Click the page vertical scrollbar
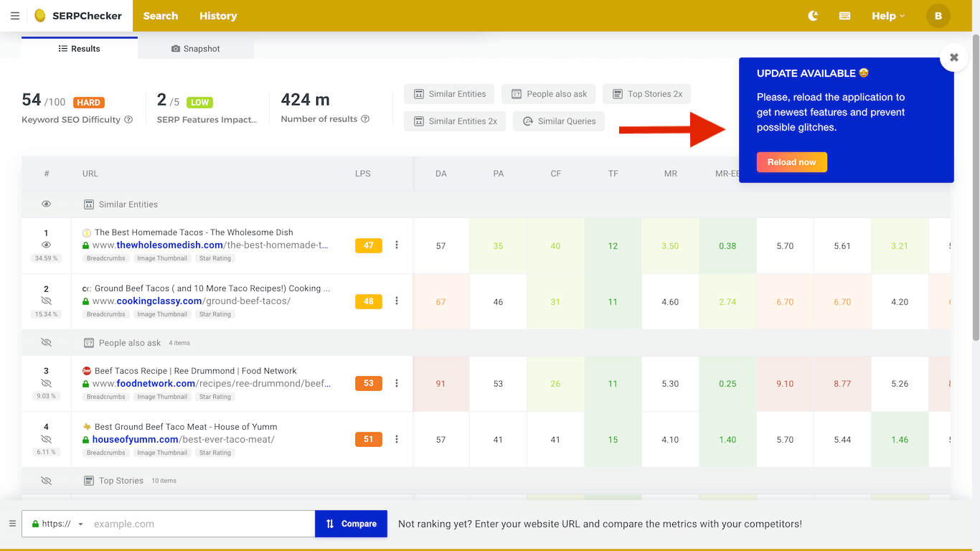 coord(976,187)
